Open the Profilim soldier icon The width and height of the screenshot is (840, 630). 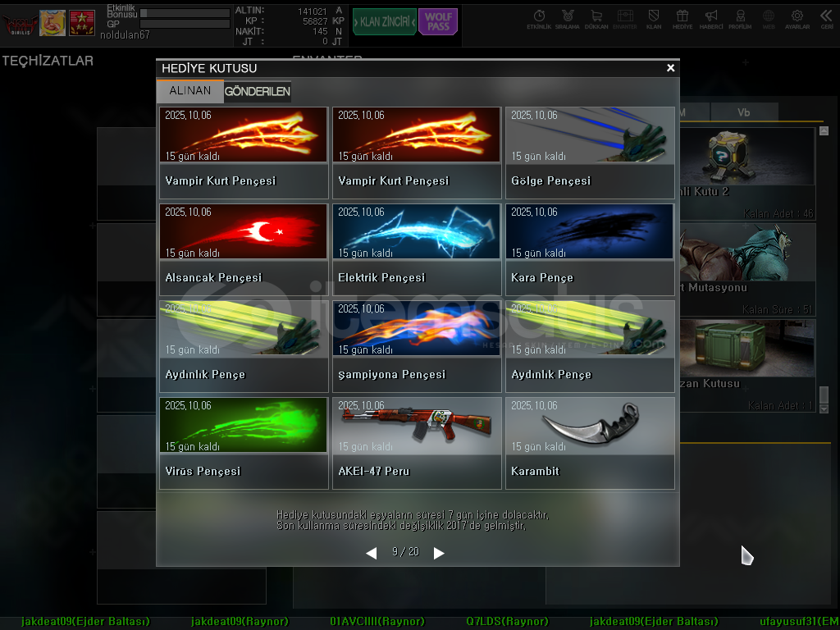[x=740, y=20]
